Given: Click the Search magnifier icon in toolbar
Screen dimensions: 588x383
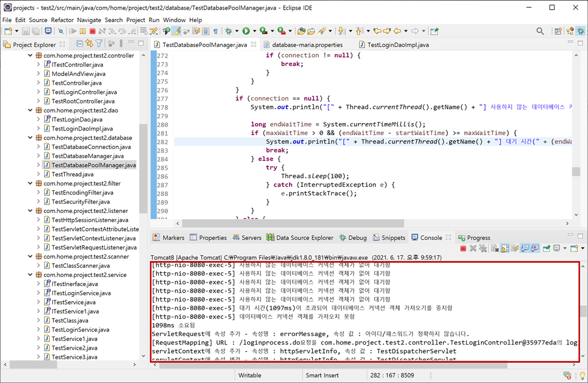Looking at the screenshot, I should pyautogui.click(x=540, y=31).
